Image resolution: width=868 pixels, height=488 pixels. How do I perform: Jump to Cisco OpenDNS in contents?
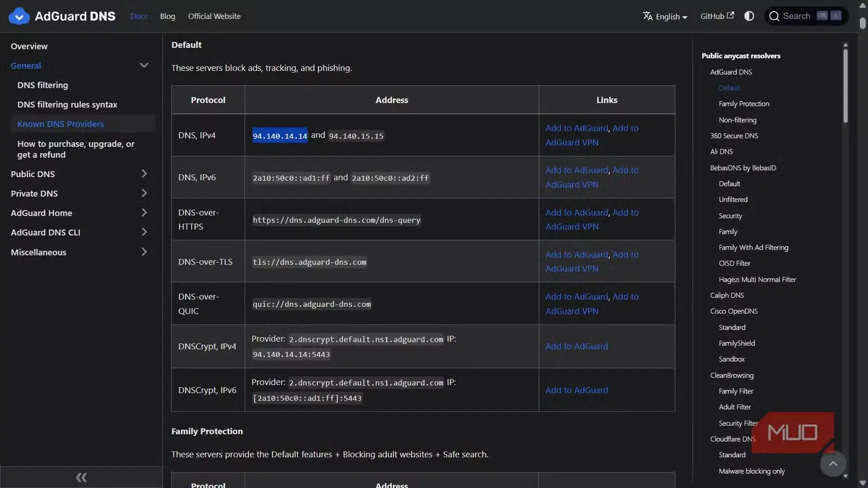(x=734, y=311)
